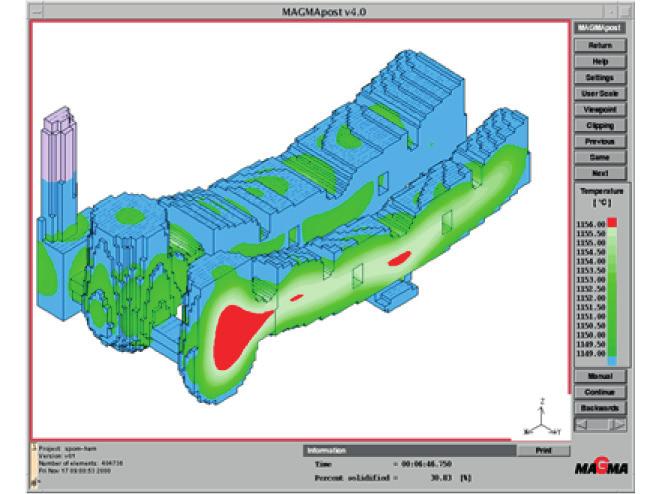Click the 1149.00 legend value
662x494 pixels.
coord(591,353)
